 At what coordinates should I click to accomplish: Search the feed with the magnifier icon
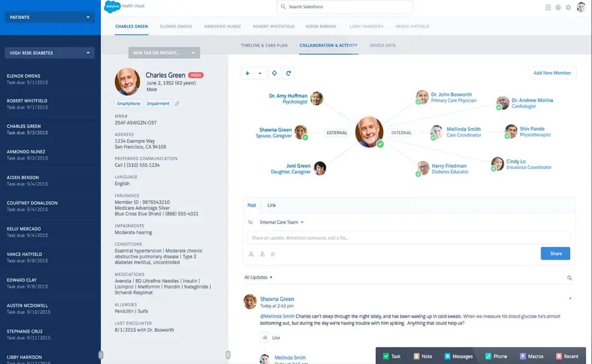tap(569, 278)
